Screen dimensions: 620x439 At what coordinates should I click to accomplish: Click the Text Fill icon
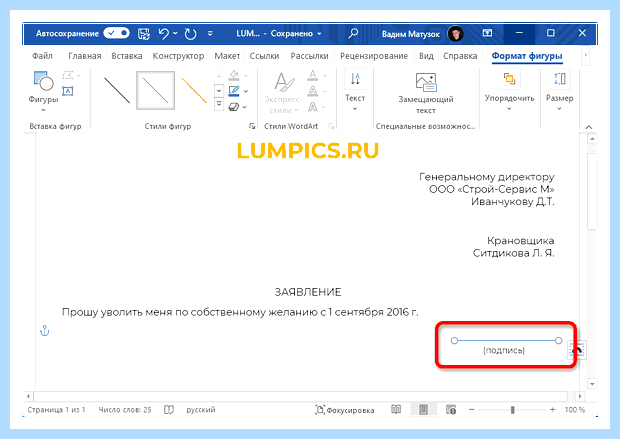click(x=313, y=75)
